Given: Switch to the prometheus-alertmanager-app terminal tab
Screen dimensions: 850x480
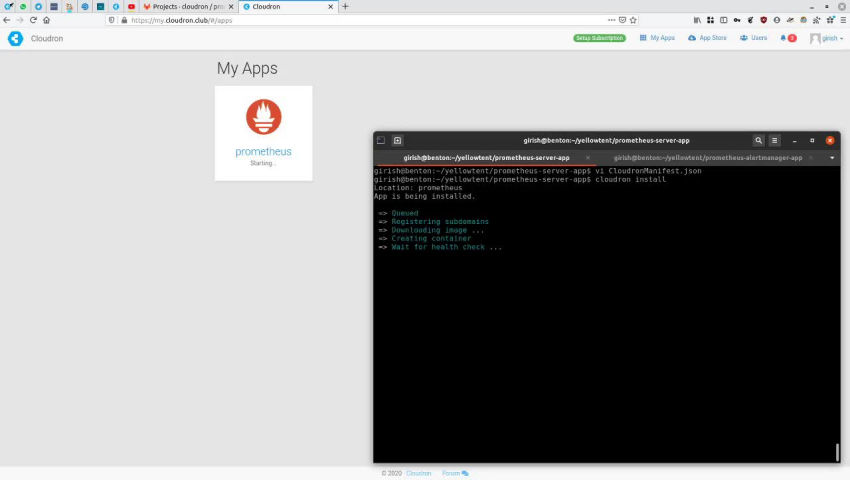Looking at the screenshot, I should pos(708,157).
